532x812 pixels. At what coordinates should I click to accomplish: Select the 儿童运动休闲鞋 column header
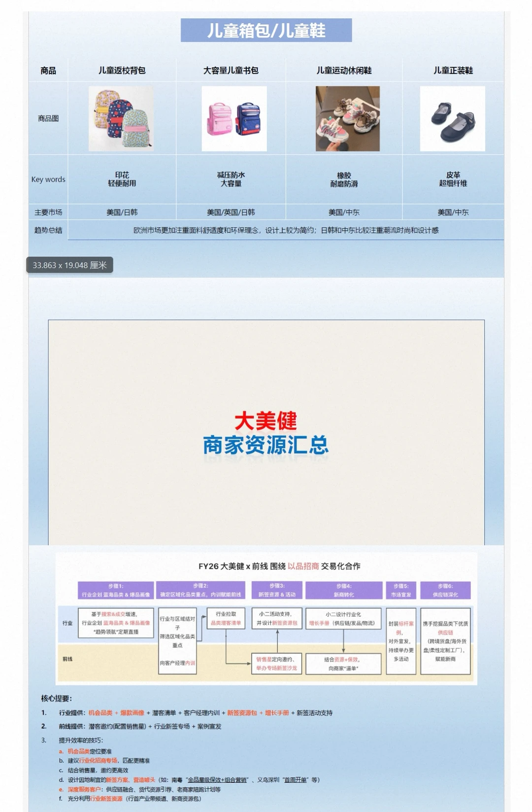(344, 71)
